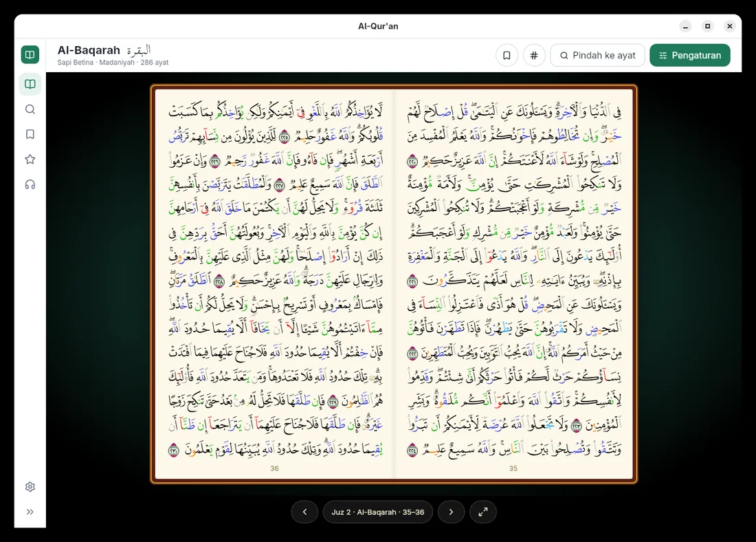Bookmark this page from header
Image resolution: width=756 pixels, height=542 pixels.
coord(507,55)
